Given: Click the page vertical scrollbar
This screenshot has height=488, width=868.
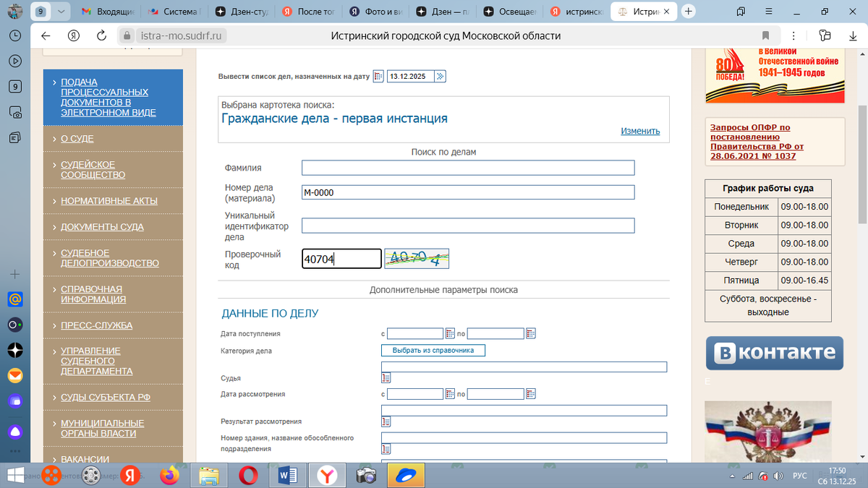Looking at the screenshot, I should coord(861,165).
